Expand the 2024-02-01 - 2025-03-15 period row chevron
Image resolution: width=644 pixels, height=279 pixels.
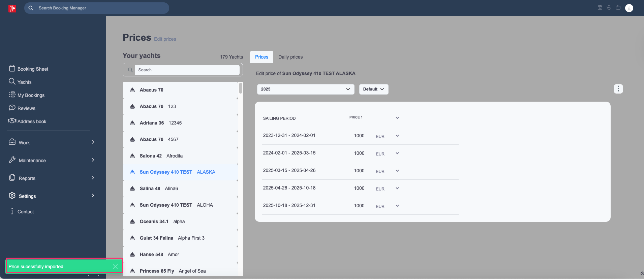coord(397,153)
